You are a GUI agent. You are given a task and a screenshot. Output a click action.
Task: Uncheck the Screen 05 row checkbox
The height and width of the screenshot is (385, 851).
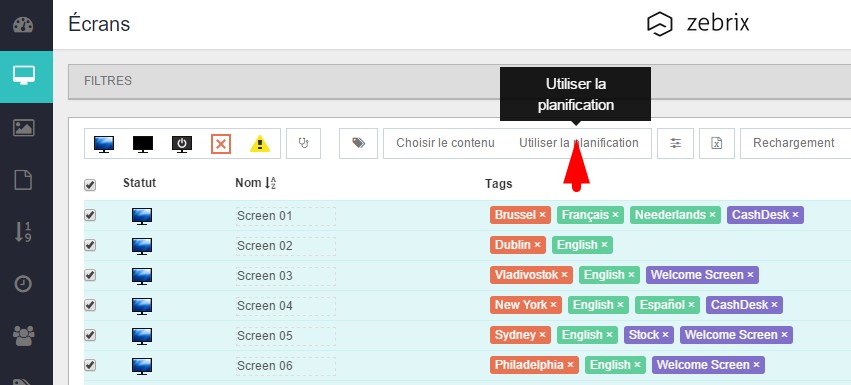coord(90,335)
